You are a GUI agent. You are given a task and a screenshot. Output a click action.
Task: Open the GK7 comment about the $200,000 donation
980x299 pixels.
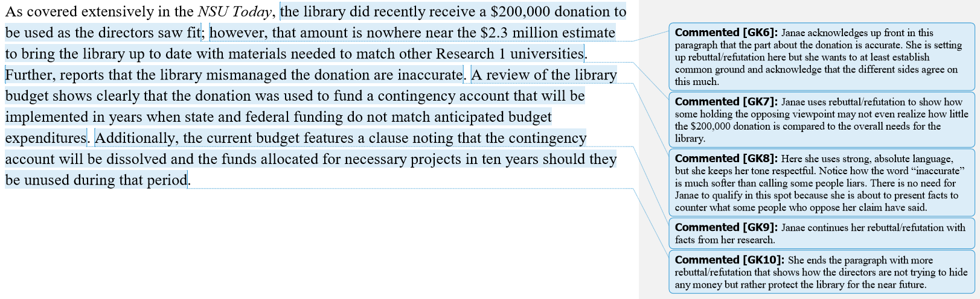821,120
